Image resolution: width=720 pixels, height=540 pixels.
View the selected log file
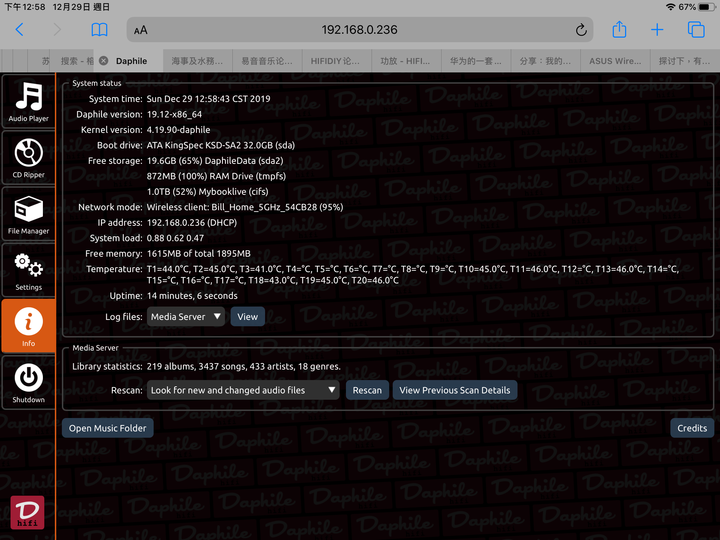[x=248, y=317]
